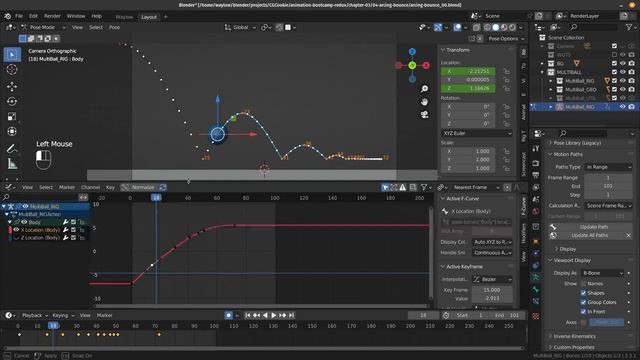Uncheck BG collection exclude checkbox
Viewport: 640px width, 360px height.
(614, 63)
